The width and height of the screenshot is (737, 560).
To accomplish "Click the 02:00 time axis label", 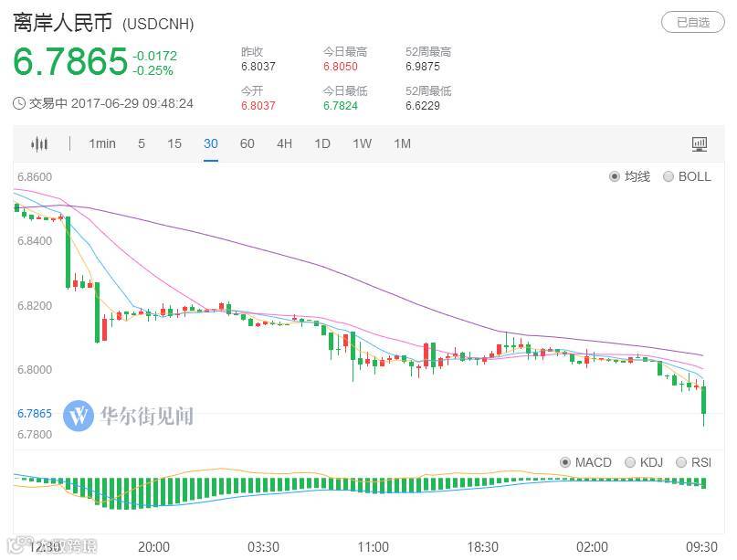I will coord(592,547).
